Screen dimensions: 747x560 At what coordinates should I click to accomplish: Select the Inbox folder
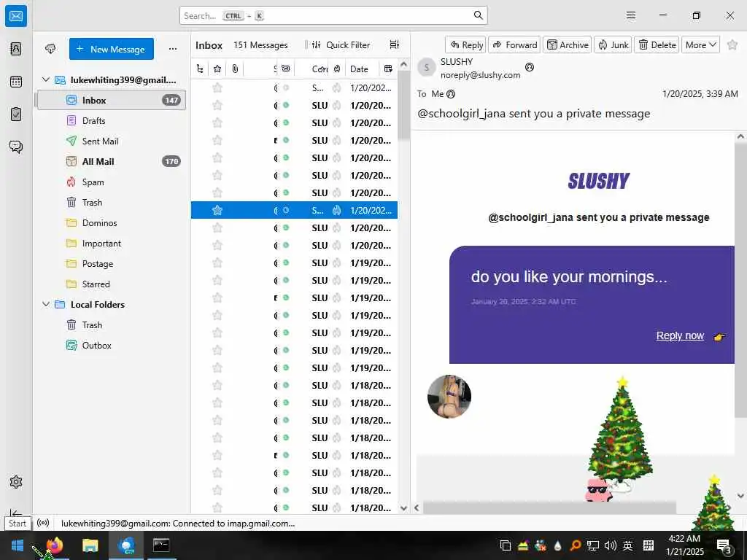point(112,101)
